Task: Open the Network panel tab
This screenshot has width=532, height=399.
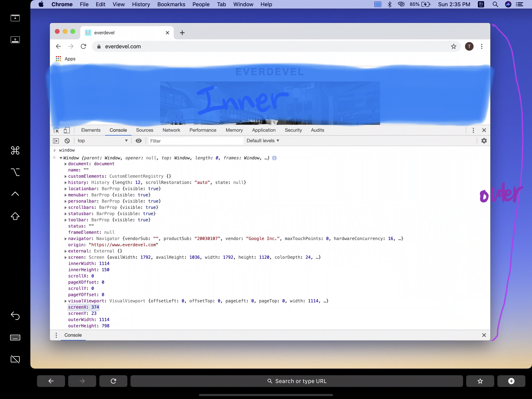Action: point(171,130)
